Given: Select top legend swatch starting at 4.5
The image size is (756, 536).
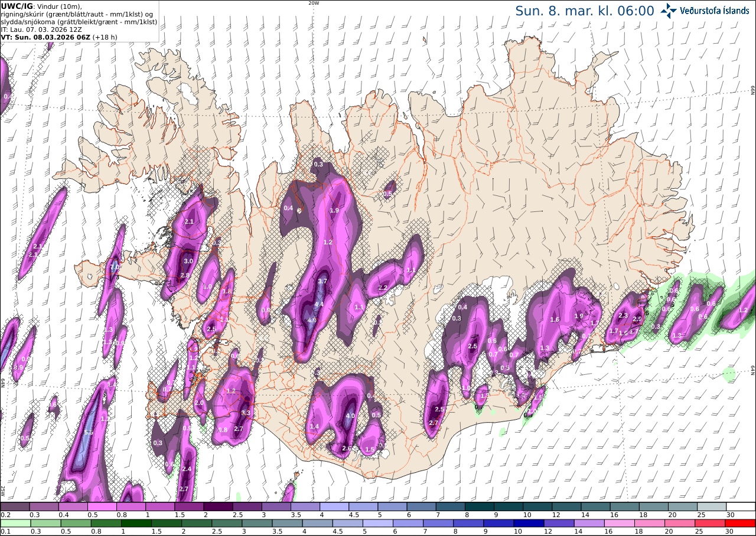Looking at the screenshot, I should [364, 506].
